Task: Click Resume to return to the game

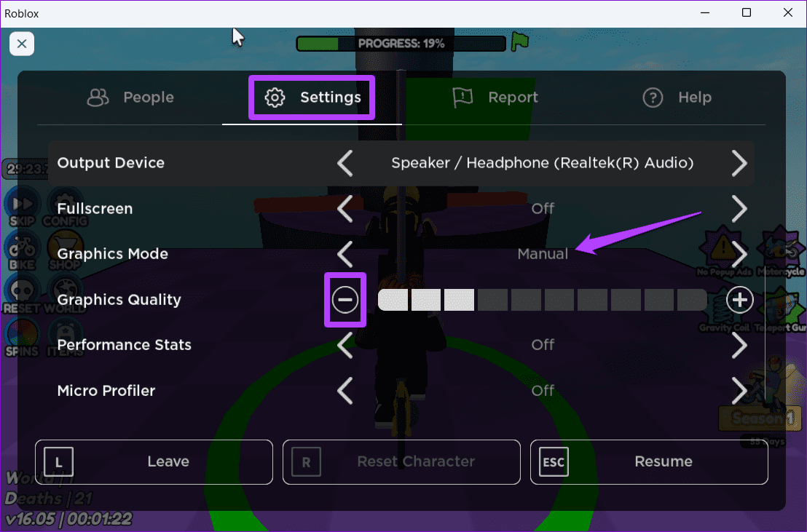Action: tap(663, 461)
